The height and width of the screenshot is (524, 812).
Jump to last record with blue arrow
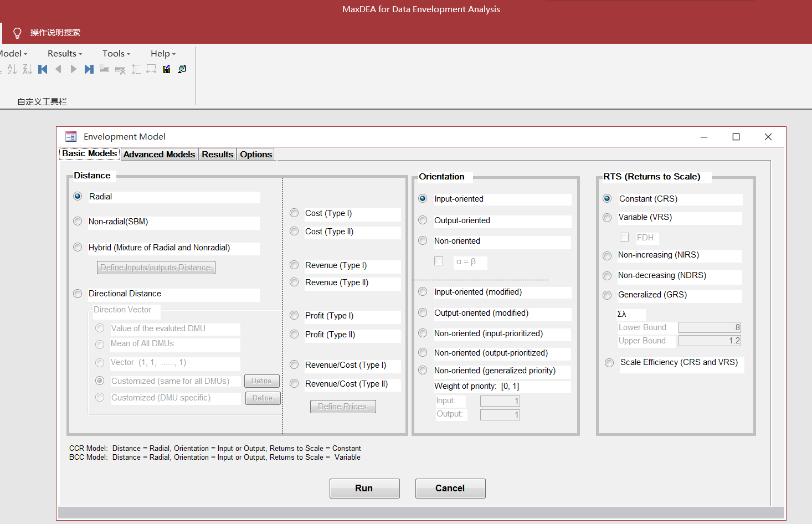[x=89, y=69]
